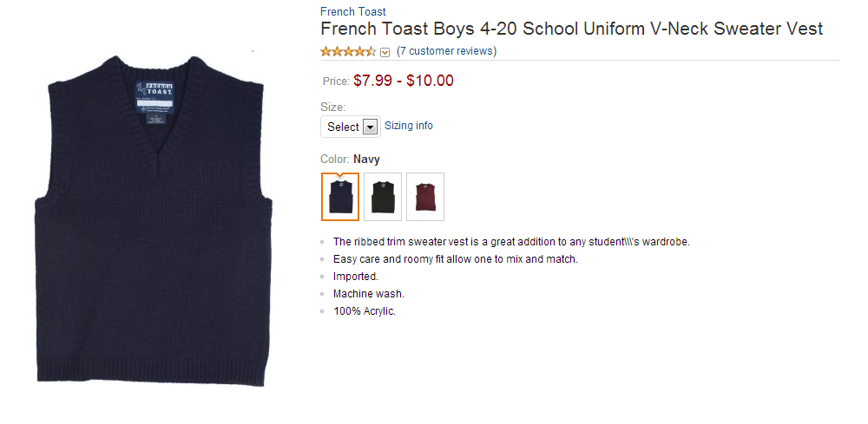The image size is (868, 424).
Task: Pick the burgundy vest color swatch
Action: click(425, 197)
